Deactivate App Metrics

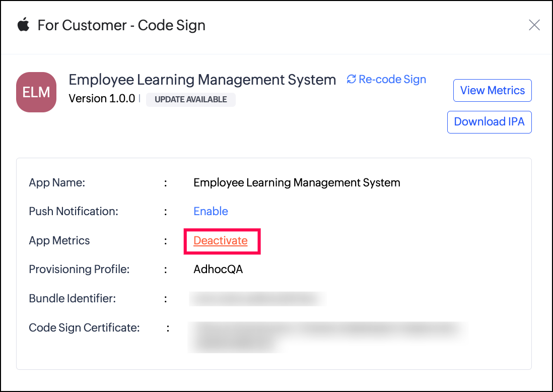point(221,241)
